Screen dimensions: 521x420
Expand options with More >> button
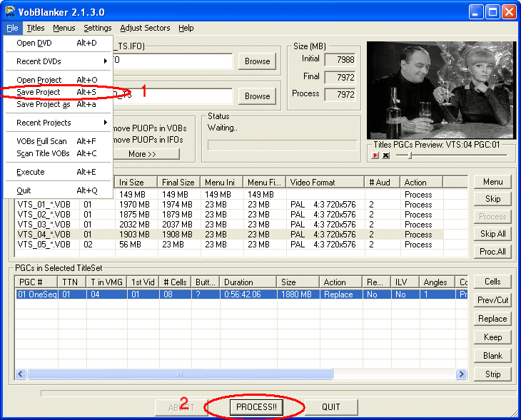click(146, 154)
